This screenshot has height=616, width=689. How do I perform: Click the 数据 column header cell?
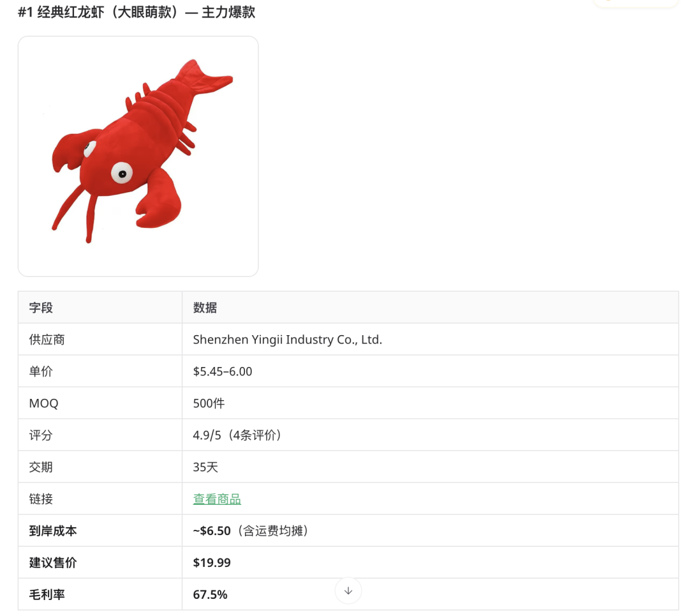click(204, 307)
